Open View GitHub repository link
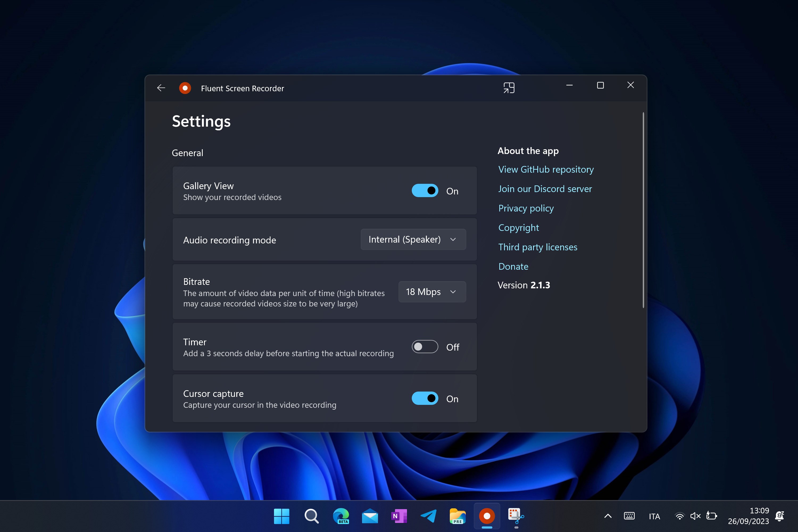Image resolution: width=798 pixels, height=532 pixels. 546,169
